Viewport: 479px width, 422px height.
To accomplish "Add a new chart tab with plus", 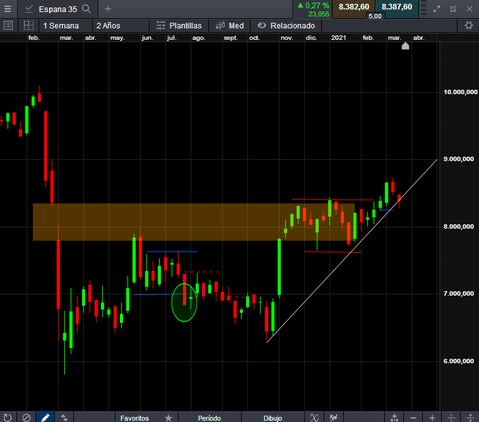I will tap(108, 9).
